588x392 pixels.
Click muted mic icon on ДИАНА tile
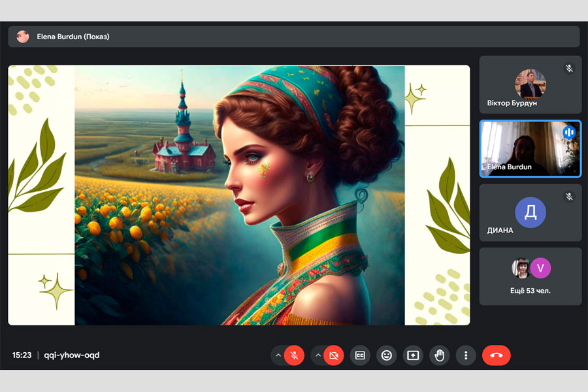(569, 197)
